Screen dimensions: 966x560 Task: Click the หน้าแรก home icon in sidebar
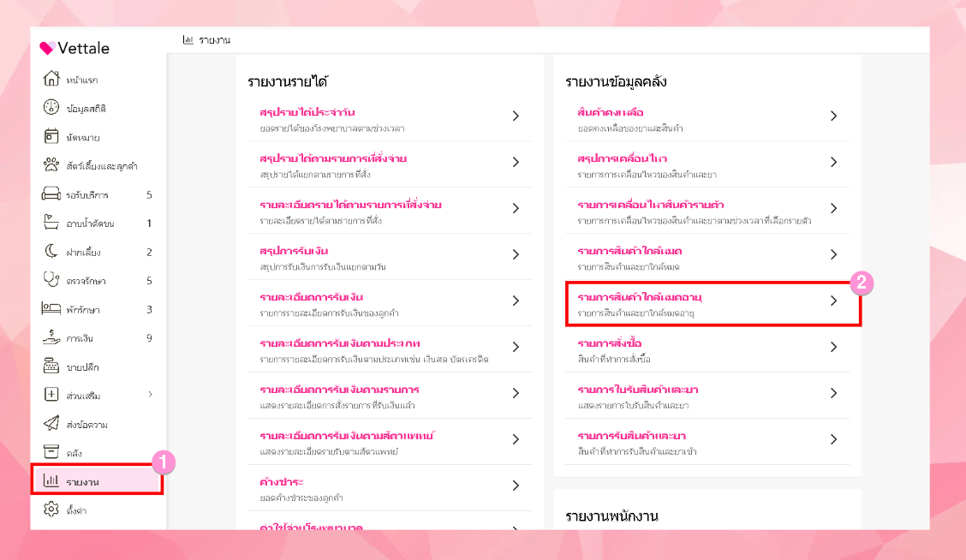(51, 80)
